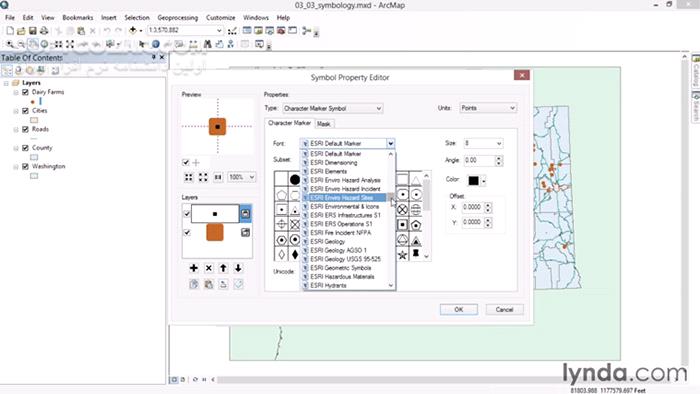Select ESRI Geology from font list
Image resolution: width=700 pixels, height=394 pixels.
(327, 241)
